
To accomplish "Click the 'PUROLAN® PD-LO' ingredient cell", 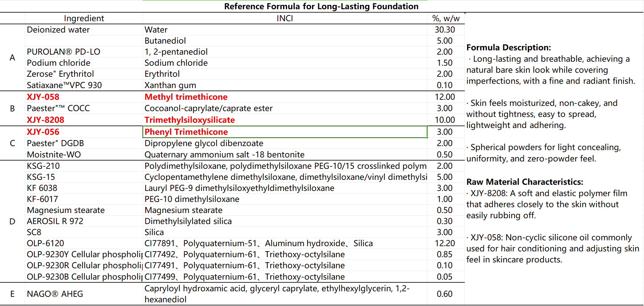I will coord(84,52).
